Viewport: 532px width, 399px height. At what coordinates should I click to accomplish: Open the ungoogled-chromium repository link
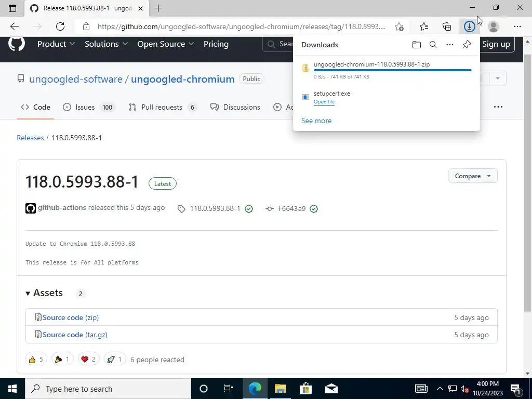pos(182,79)
